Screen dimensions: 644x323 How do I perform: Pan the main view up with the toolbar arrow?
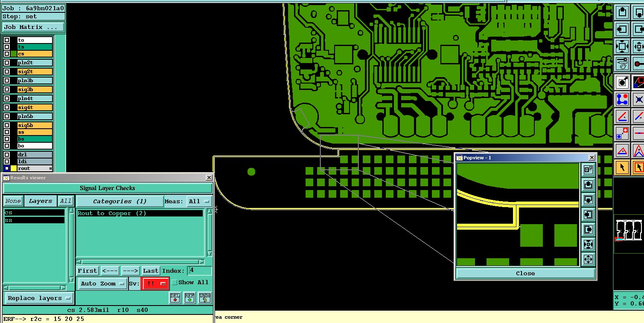[622, 12]
